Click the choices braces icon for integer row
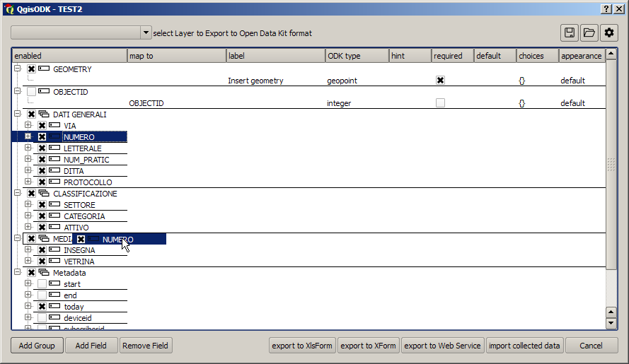The width and height of the screenshot is (629, 364). [521, 103]
